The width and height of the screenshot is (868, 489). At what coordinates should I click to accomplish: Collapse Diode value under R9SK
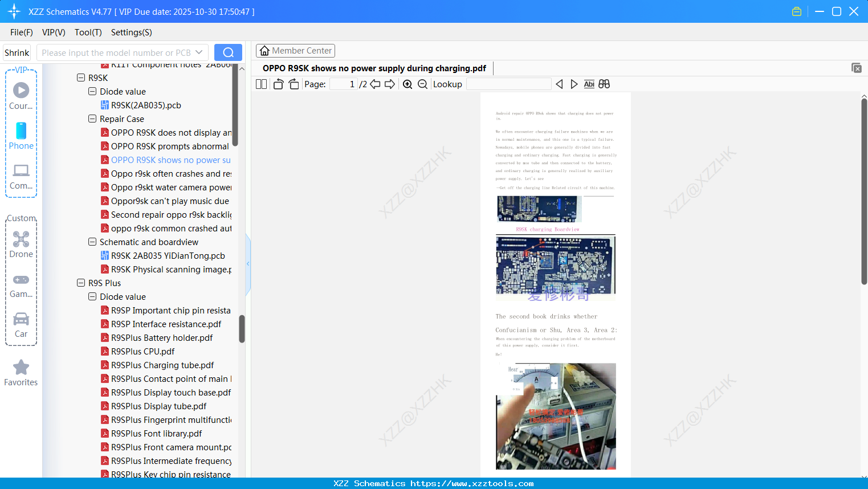tap(92, 91)
